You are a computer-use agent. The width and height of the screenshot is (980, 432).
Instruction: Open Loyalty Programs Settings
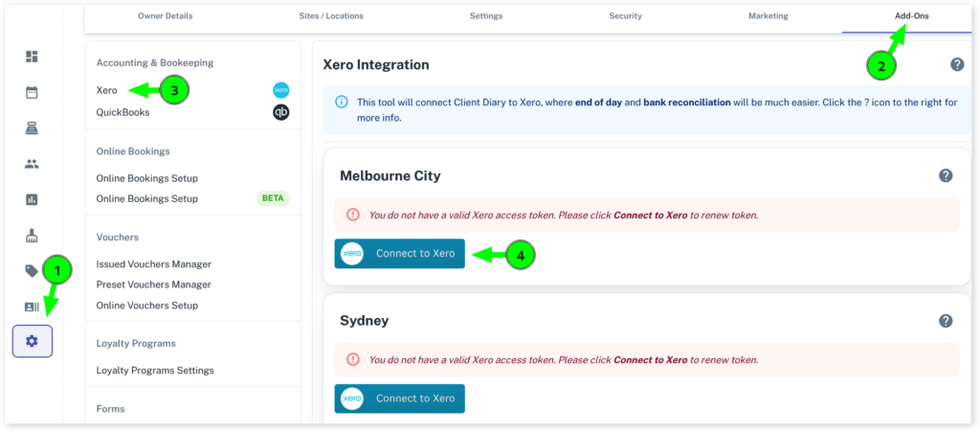pos(155,370)
